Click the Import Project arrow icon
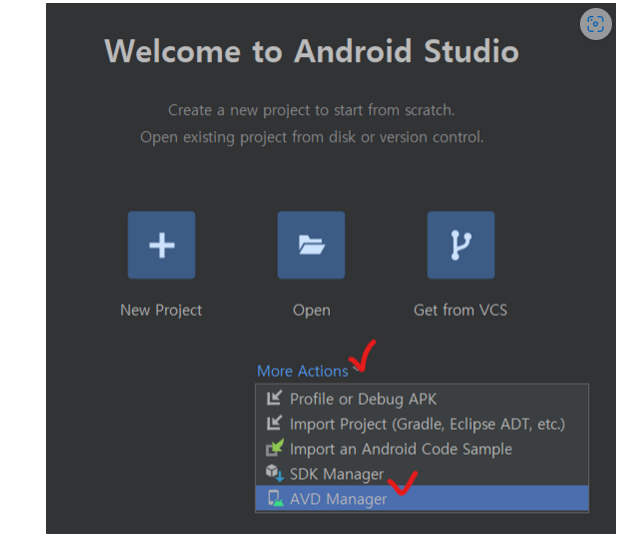The height and width of the screenshot is (537, 633). pyautogui.click(x=275, y=424)
